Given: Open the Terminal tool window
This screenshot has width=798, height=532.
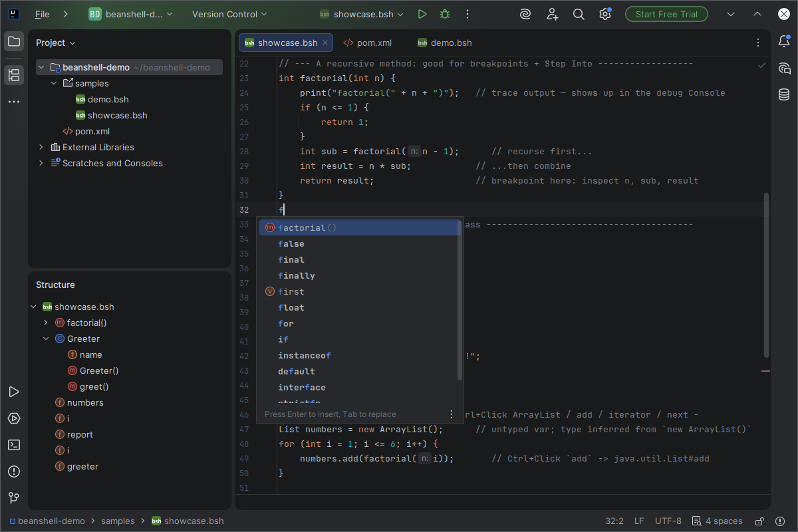Looking at the screenshot, I should click(13, 445).
